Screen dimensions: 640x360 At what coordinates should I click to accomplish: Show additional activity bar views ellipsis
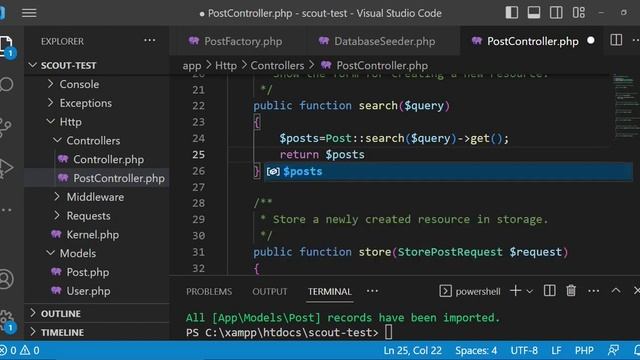[7, 210]
